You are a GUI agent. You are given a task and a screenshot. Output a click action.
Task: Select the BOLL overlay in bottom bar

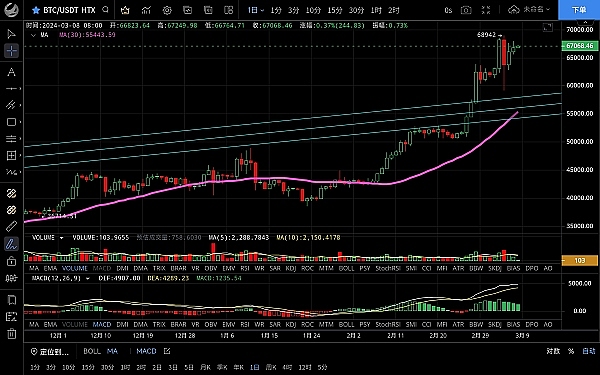(x=92, y=351)
